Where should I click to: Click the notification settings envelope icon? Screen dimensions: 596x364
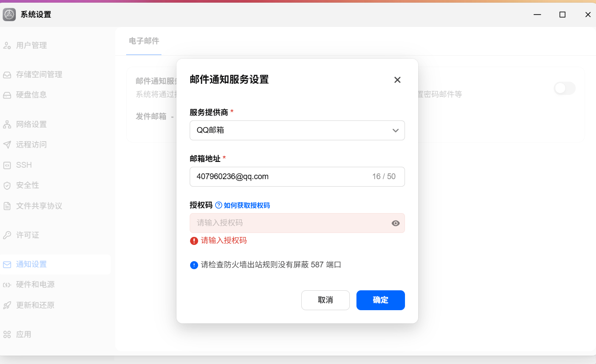coord(7,264)
